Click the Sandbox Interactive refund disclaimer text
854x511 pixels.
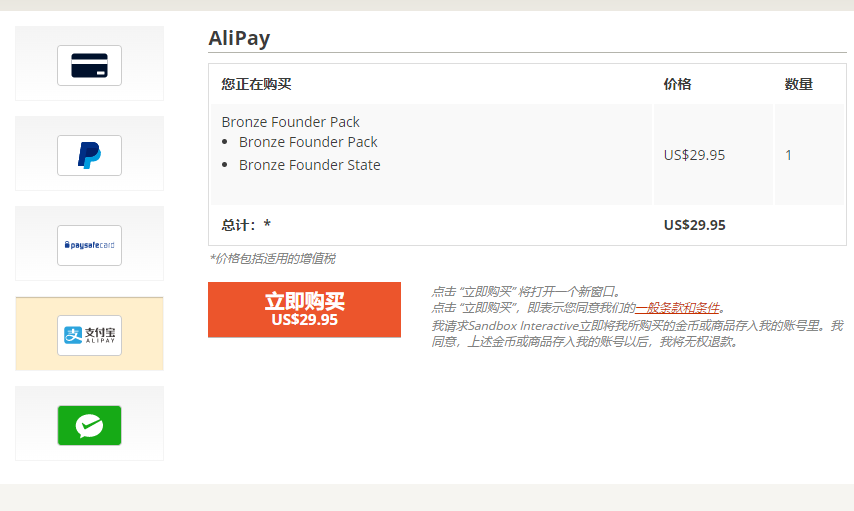[637, 333]
